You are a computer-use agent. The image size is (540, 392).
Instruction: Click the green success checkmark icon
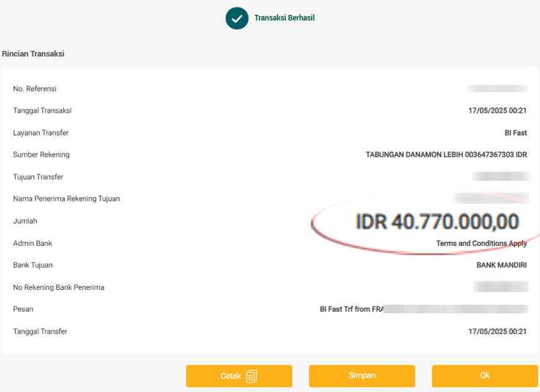237,19
